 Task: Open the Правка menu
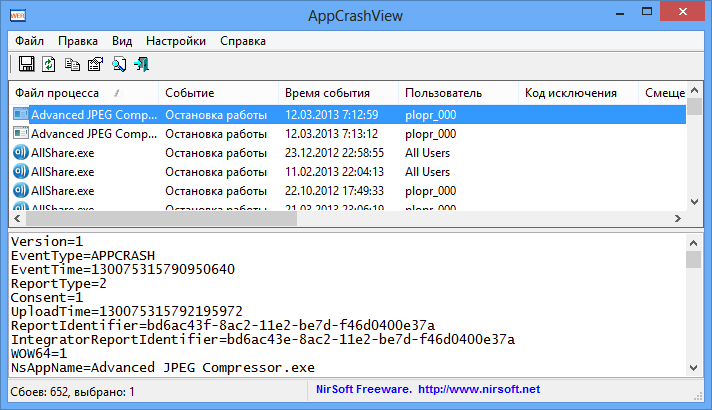pos(78,41)
